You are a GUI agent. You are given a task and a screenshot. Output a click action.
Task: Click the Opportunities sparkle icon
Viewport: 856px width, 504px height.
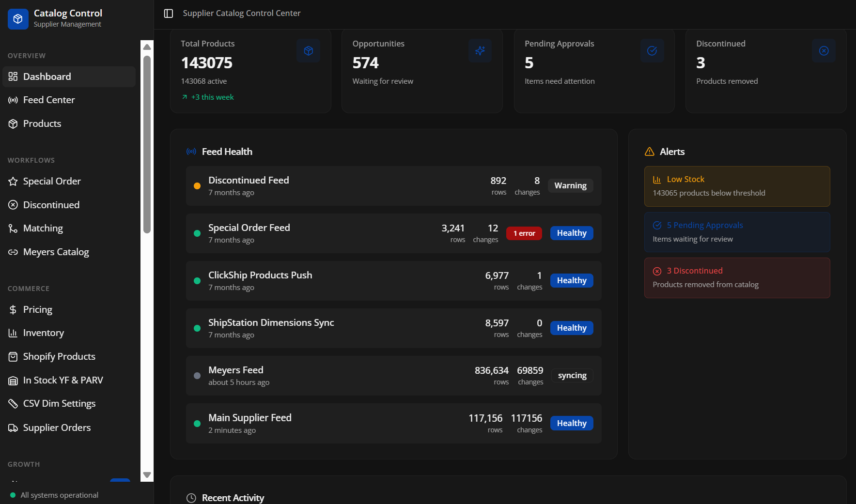click(480, 51)
